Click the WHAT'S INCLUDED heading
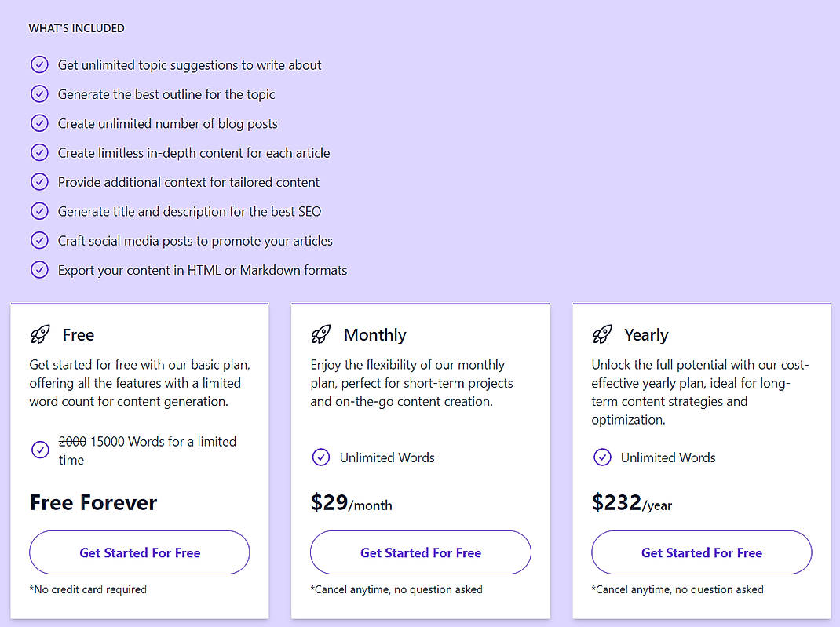Image resolution: width=840 pixels, height=627 pixels. 76,28
